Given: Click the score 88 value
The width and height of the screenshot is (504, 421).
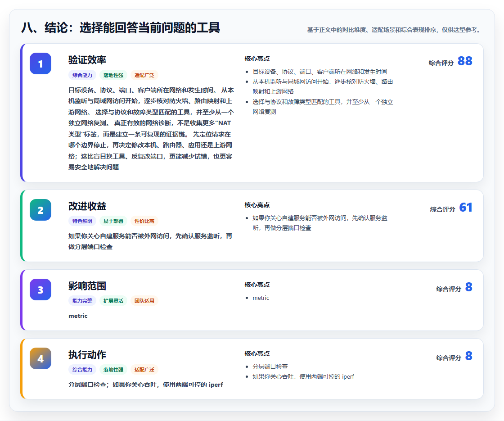Looking at the screenshot, I should (465, 61).
